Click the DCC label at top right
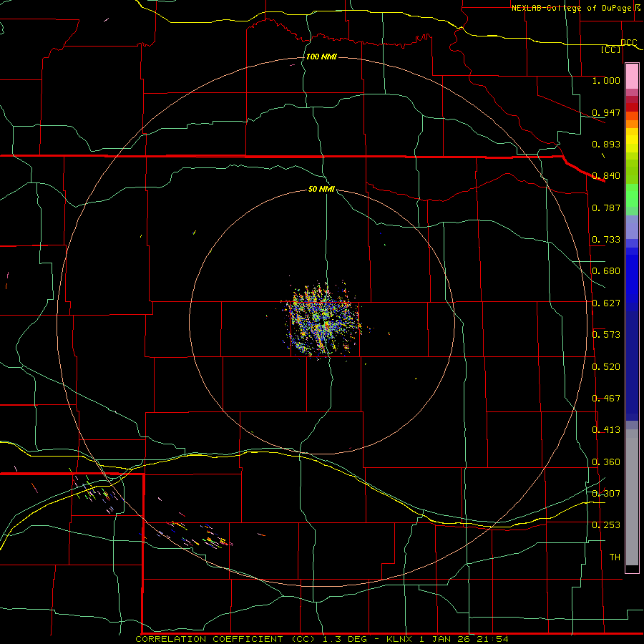 pos(628,42)
